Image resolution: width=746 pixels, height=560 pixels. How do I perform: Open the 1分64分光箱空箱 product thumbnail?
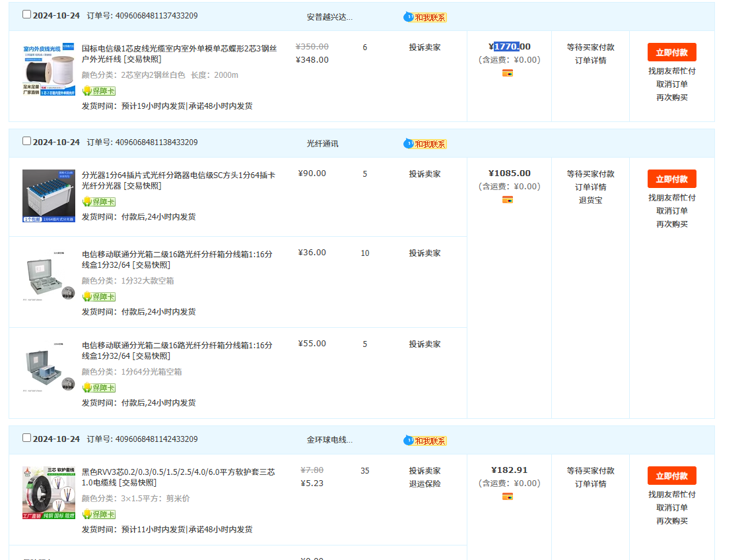49,368
